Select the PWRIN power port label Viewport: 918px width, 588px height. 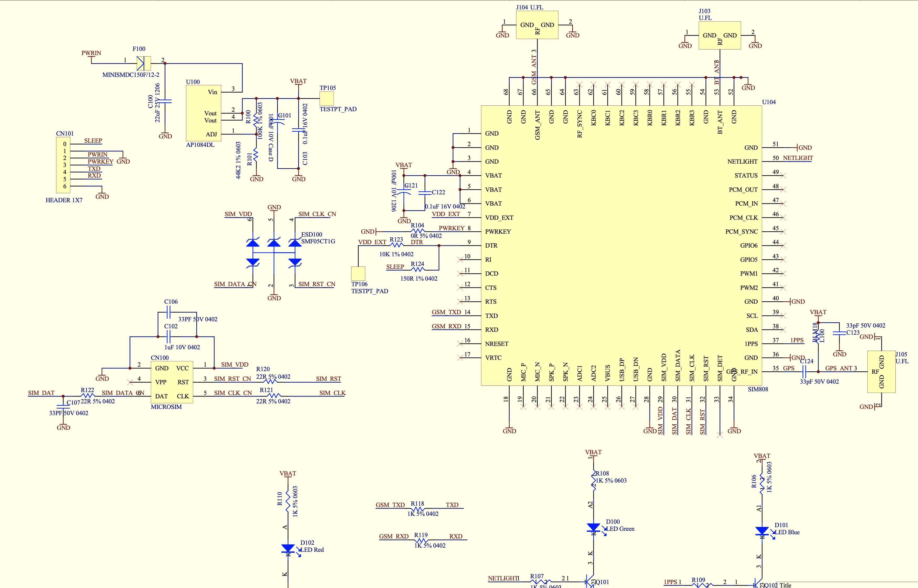pyautogui.click(x=91, y=53)
